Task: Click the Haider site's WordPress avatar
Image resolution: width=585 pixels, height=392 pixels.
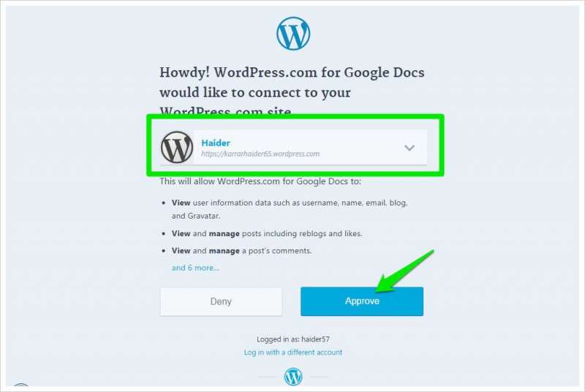Action: pyautogui.click(x=177, y=147)
